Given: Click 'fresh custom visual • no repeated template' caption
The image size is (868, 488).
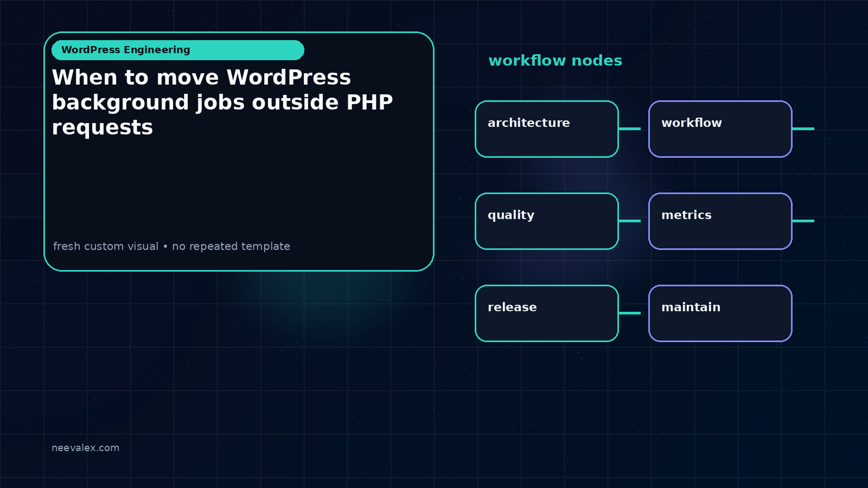Looking at the screenshot, I should pyautogui.click(x=171, y=246).
